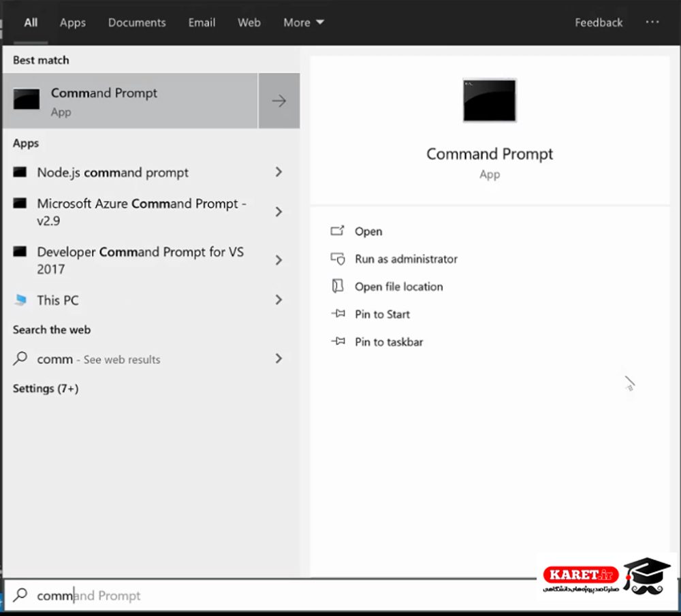Viewport: 681px width, 616px height.
Task: Expand Command Prompt best match arrow
Action: pyautogui.click(x=279, y=101)
